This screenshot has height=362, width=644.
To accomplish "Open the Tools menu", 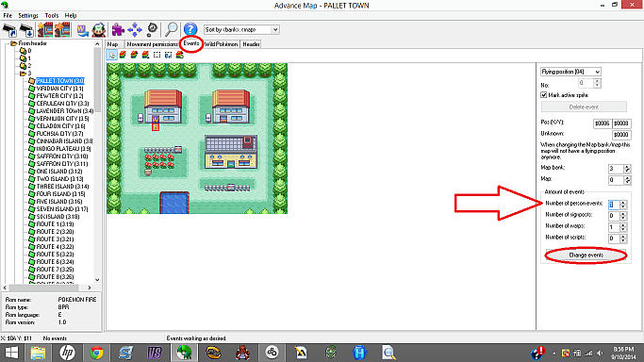I will [x=52, y=15].
